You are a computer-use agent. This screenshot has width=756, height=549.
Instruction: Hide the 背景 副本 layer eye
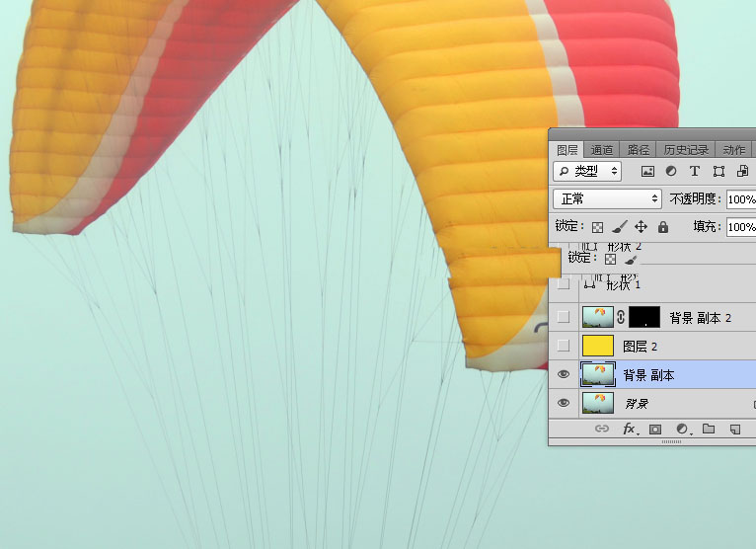click(x=564, y=374)
